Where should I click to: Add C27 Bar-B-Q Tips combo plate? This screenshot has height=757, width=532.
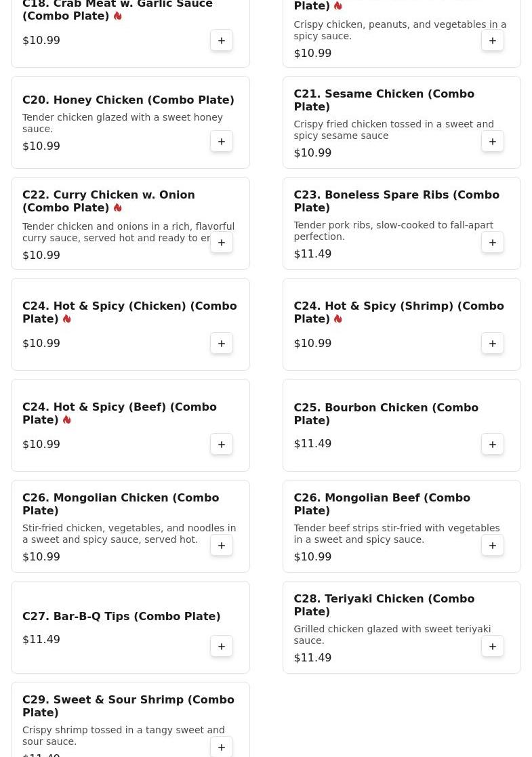pyautogui.click(x=221, y=647)
